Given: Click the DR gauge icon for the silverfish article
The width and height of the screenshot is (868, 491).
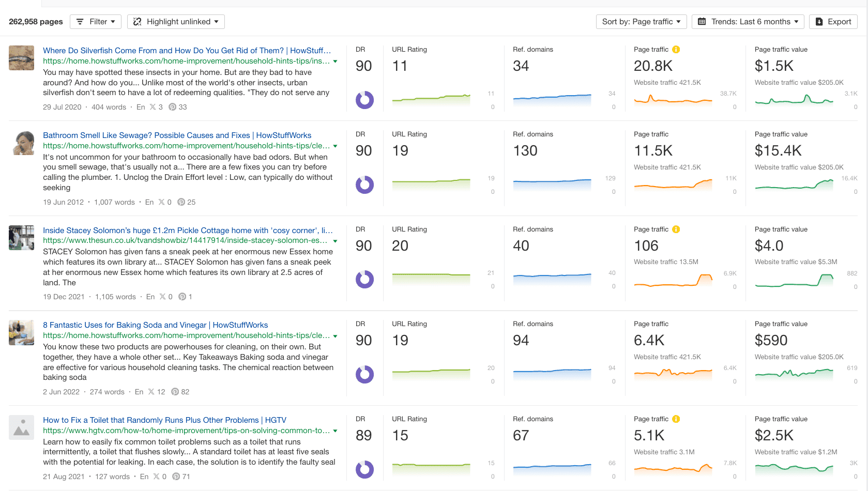Looking at the screenshot, I should click(365, 100).
